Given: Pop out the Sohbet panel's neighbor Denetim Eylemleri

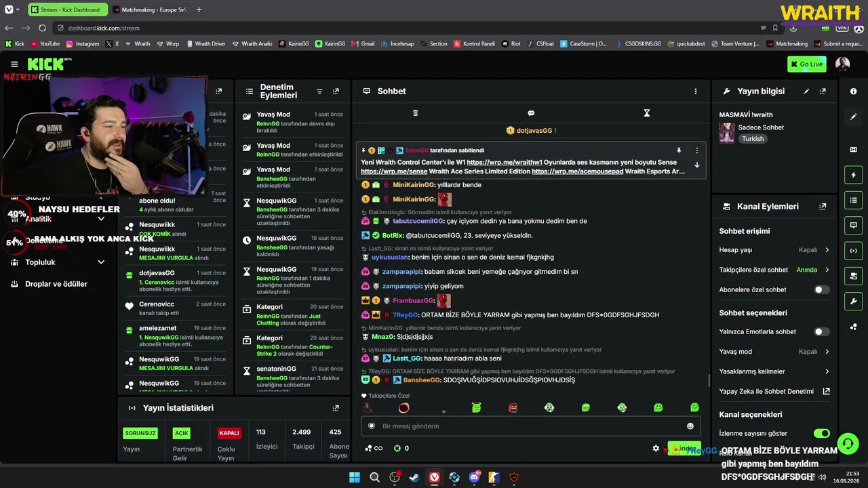Looking at the screenshot, I should (x=336, y=91).
